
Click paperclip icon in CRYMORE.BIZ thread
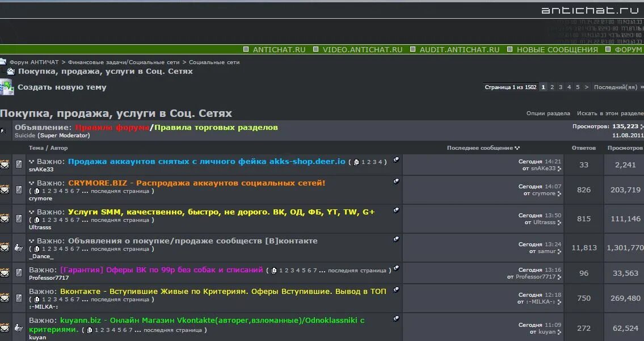pos(396,181)
